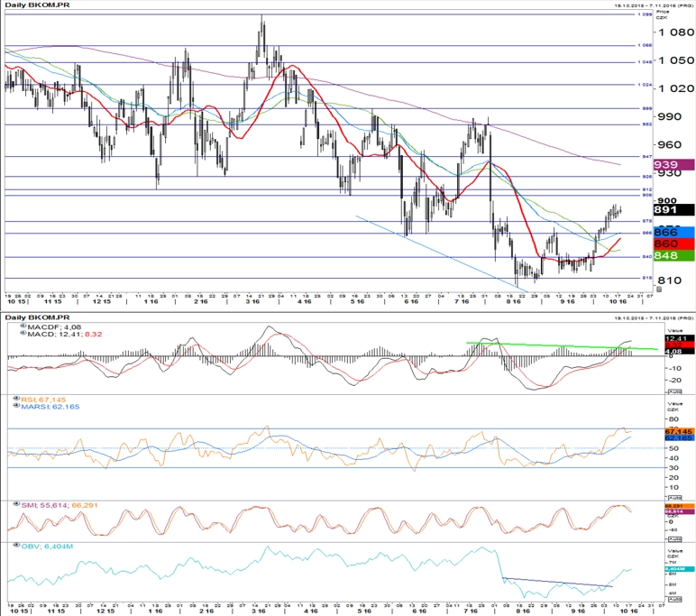The height and width of the screenshot is (616, 696).
Task: Click the Auto button in SMI panel
Action: (674, 538)
